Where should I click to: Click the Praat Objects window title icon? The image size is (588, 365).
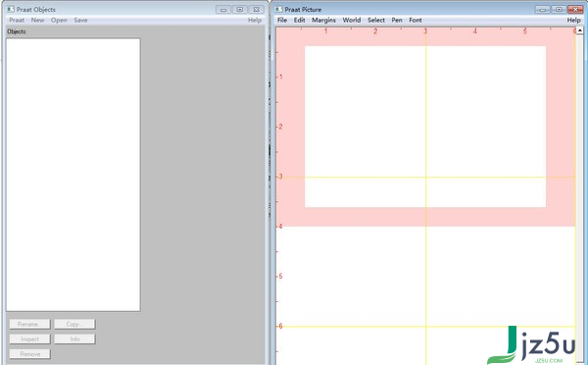coord(10,9)
